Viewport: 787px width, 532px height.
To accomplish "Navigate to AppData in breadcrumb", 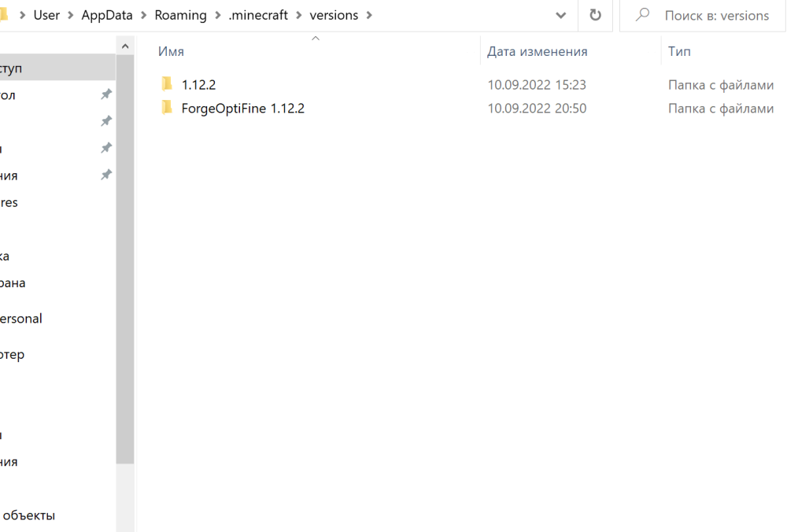I will (x=107, y=16).
